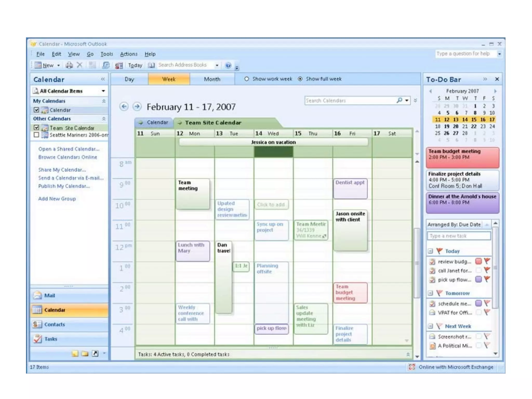Click the Today toolbar button
This screenshot has width=532, height=399.
135,65
